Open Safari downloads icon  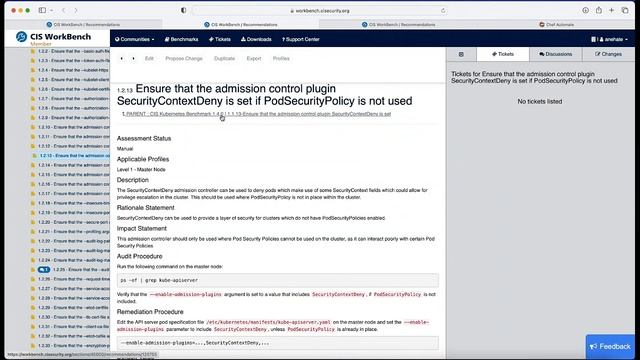[x=585, y=10]
